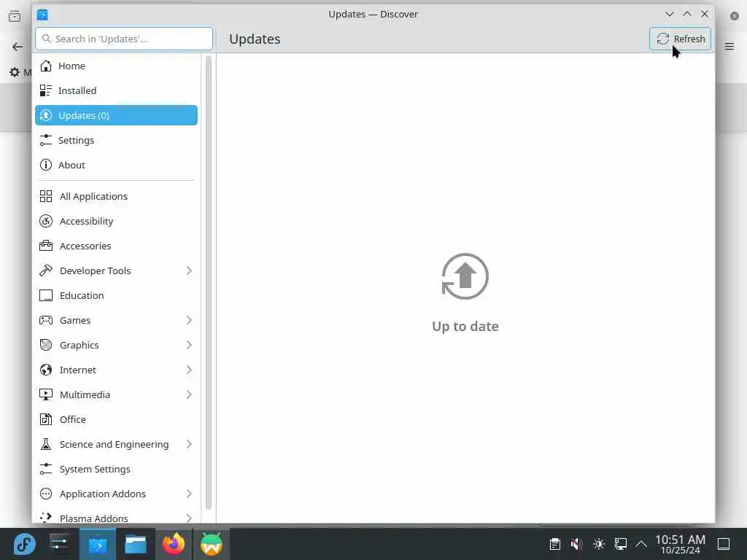Expand the Internet category chevron
The width and height of the screenshot is (747, 560).
click(x=189, y=370)
